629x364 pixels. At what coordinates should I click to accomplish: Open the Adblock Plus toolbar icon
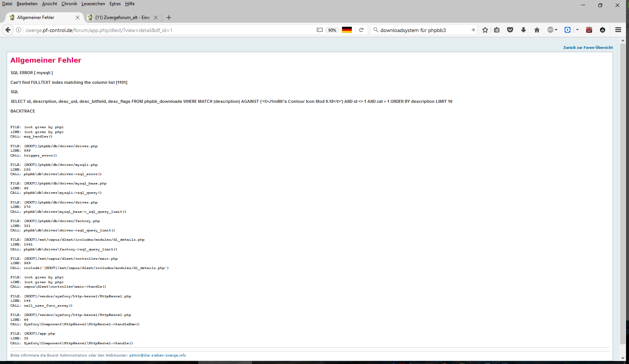(550, 30)
